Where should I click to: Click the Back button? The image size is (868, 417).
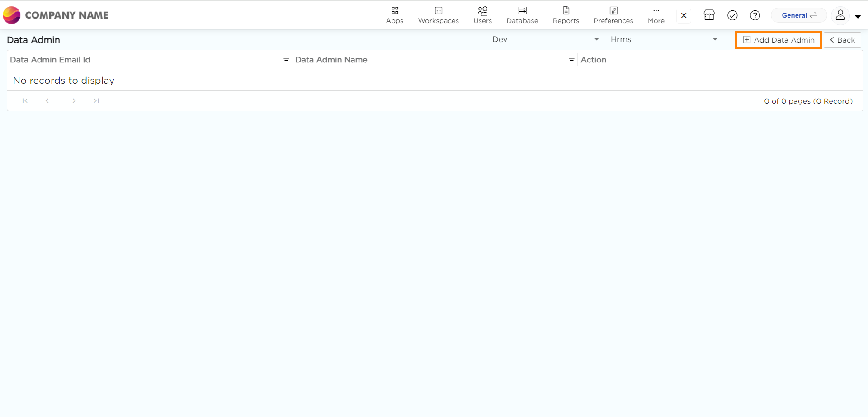(842, 40)
